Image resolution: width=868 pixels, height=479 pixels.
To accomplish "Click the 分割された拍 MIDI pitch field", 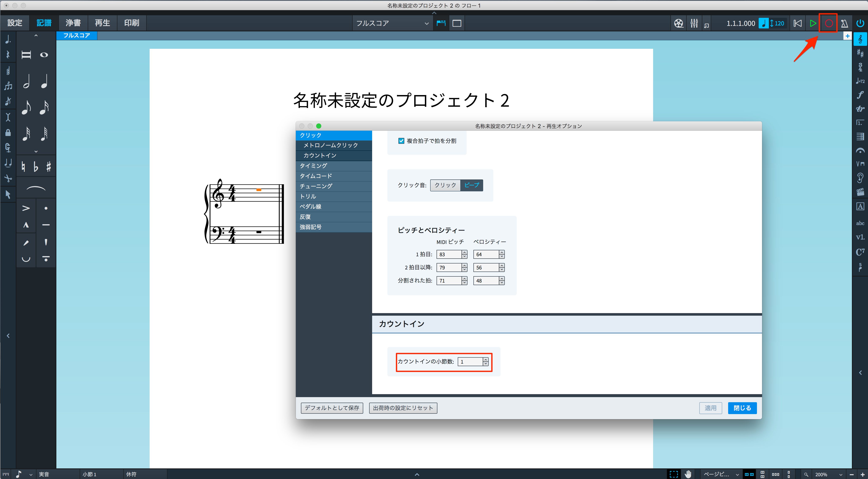I will coord(449,281).
